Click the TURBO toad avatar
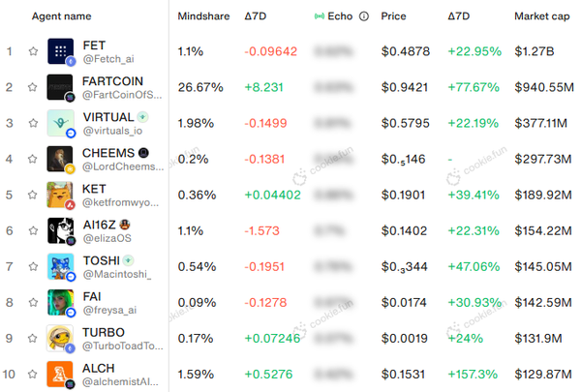 point(61,338)
